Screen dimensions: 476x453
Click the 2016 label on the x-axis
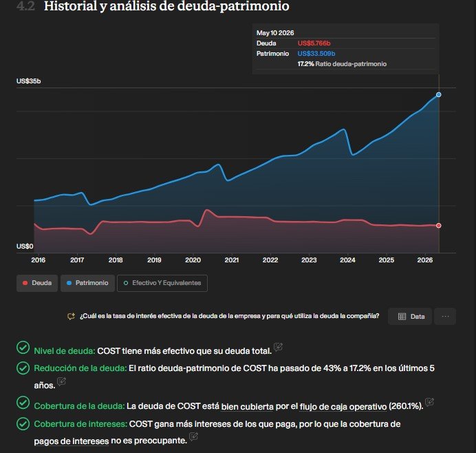39,260
